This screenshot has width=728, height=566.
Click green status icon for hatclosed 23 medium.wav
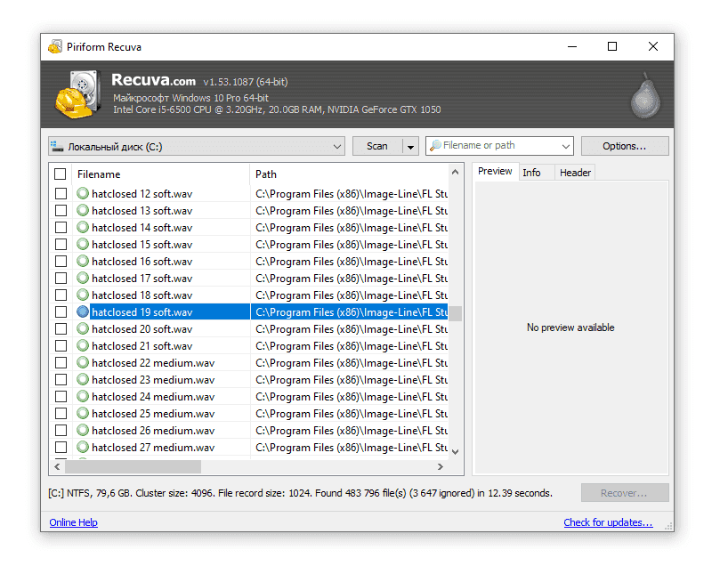83,379
